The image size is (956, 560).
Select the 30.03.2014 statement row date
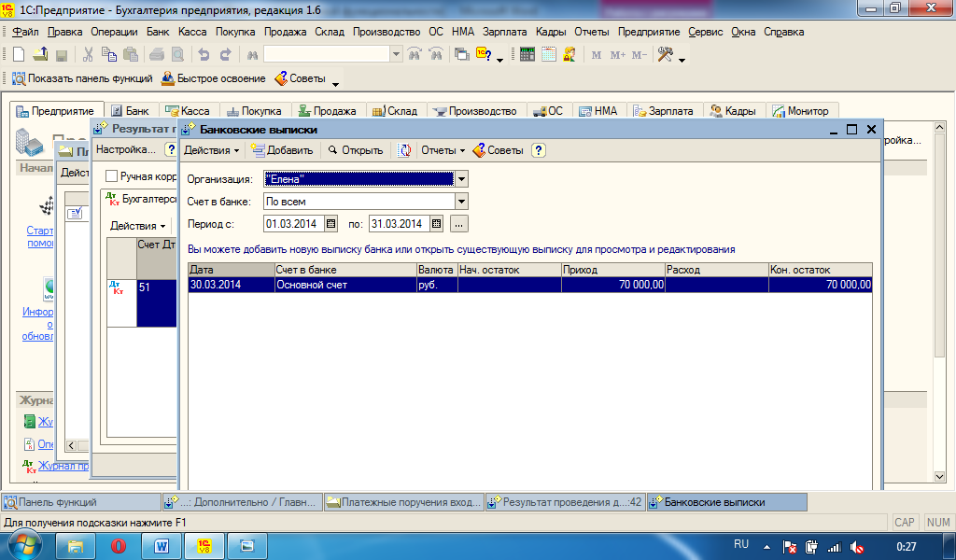pos(232,285)
